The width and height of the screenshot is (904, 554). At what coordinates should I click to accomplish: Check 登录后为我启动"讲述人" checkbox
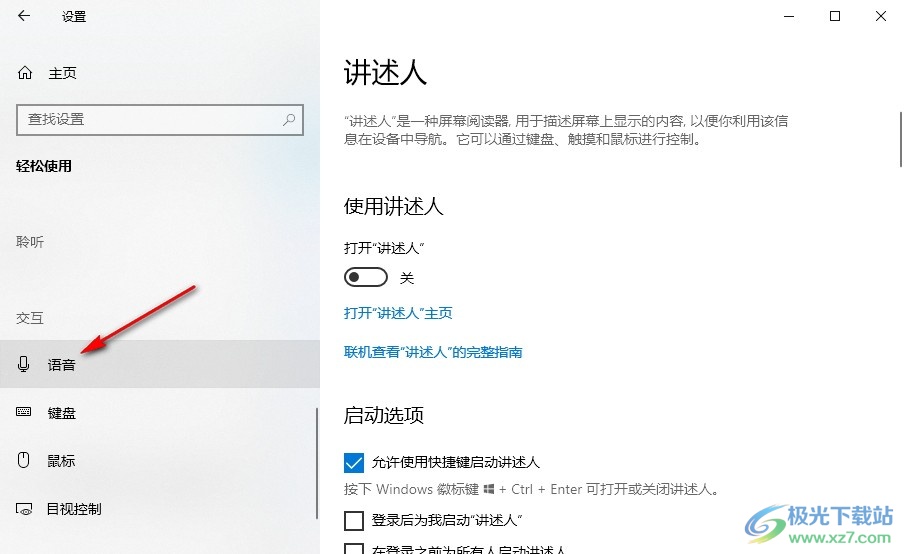tap(353, 521)
